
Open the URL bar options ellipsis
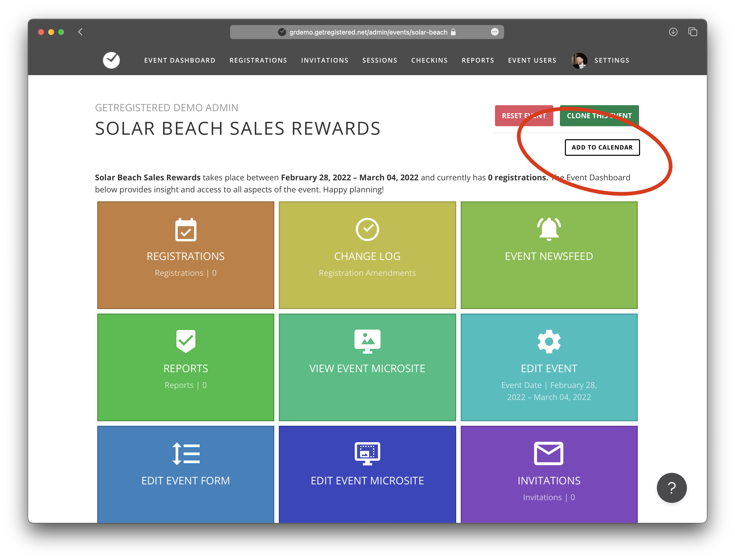pyautogui.click(x=495, y=32)
